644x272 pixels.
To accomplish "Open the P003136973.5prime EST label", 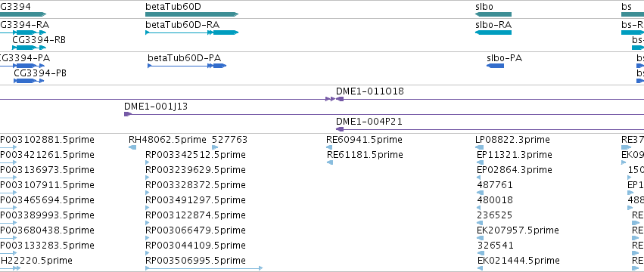I will point(47,170).
